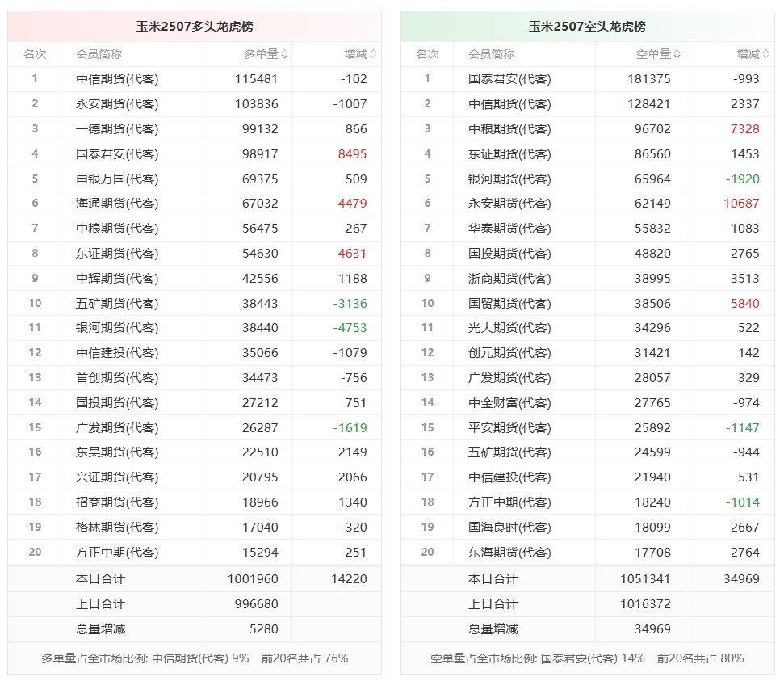This screenshot has height=681, width=784.
Task: Sort by 多单量 using its sort arrows
Action: point(284,54)
